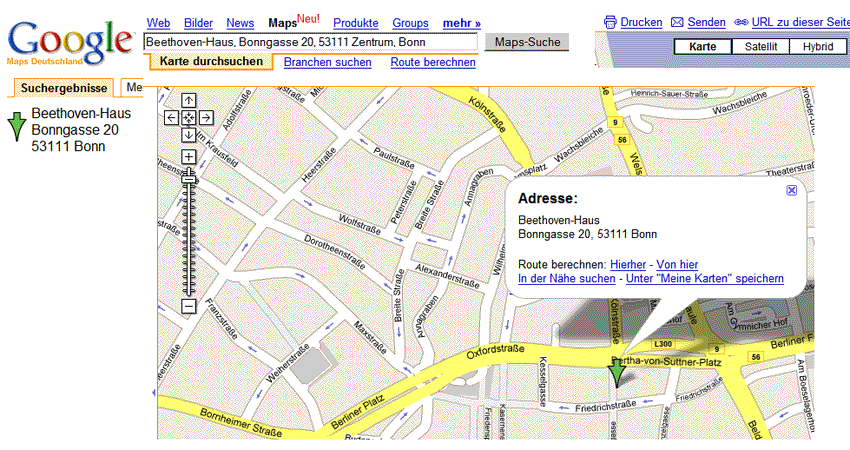Switch map view to Satellit
Image resolution: width=850 pixels, height=450 pixels.
click(761, 47)
